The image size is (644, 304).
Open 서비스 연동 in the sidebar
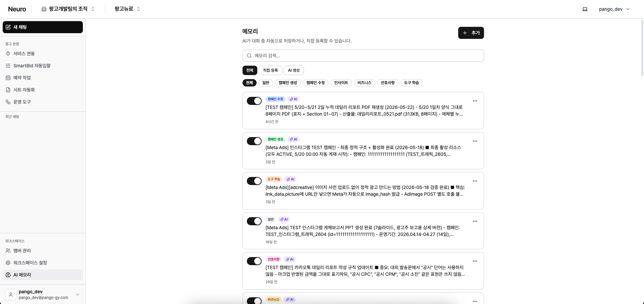(x=43, y=54)
